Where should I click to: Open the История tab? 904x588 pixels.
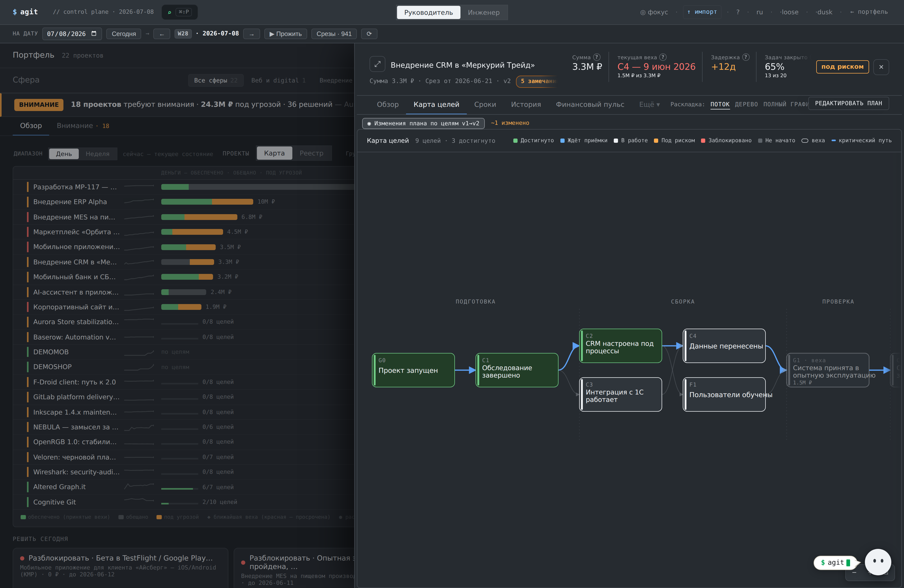click(526, 104)
